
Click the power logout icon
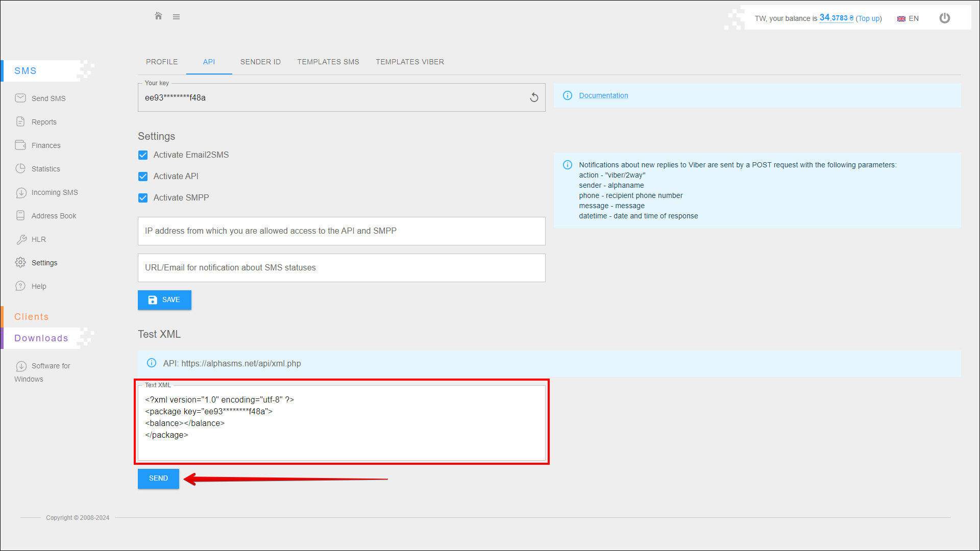[944, 18]
